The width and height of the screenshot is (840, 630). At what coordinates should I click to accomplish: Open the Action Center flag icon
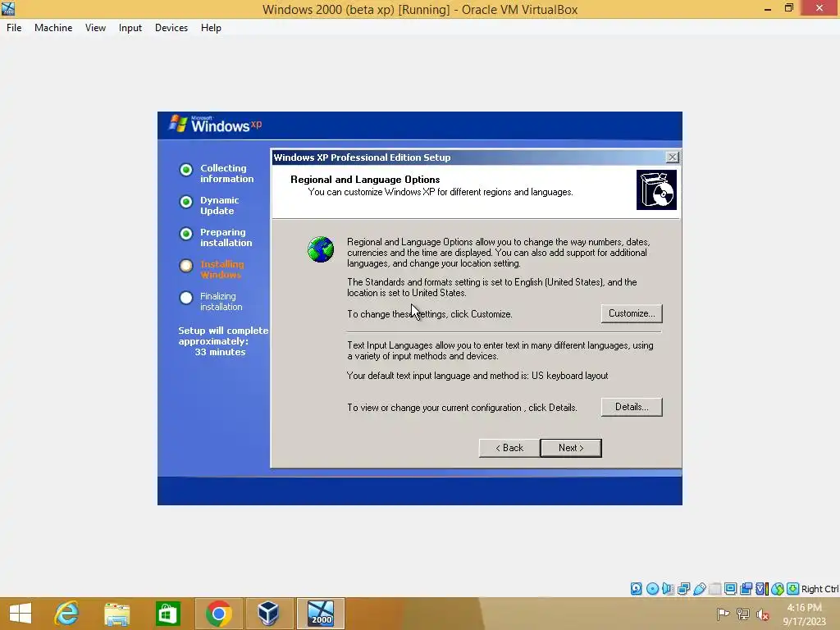pyautogui.click(x=723, y=614)
